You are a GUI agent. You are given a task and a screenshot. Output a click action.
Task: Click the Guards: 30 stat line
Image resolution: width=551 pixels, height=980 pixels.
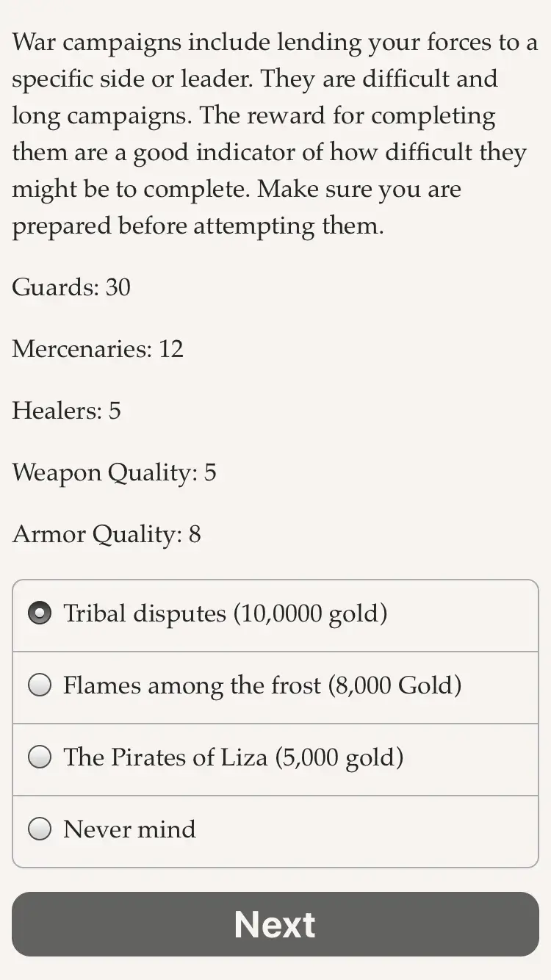(x=71, y=288)
